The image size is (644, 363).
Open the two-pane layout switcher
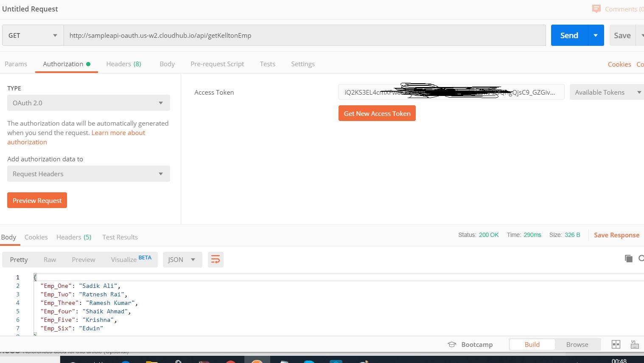click(x=616, y=344)
